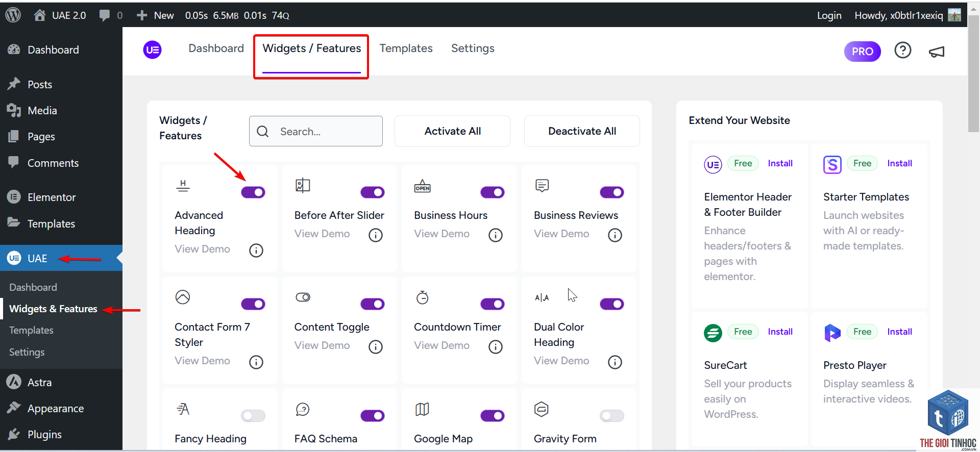Disable the Contact Form 7 Styler toggle
This screenshot has width=980, height=452.
click(x=253, y=304)
